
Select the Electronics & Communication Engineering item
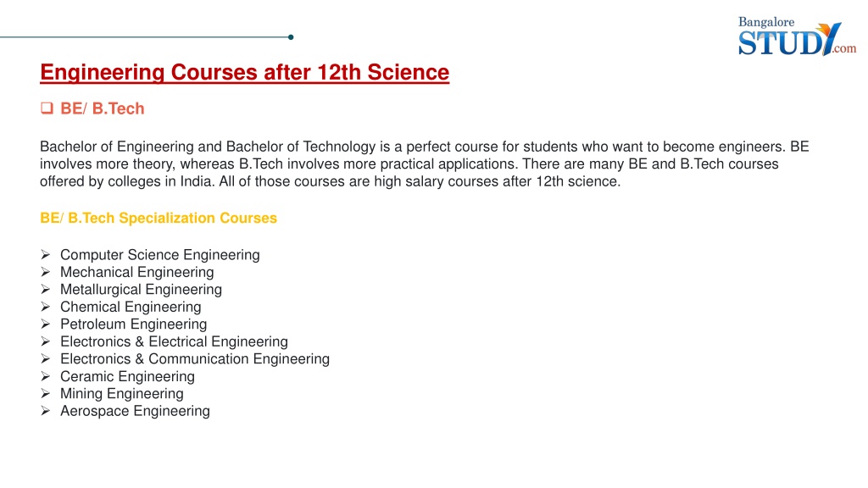click(x=195, y=359)
